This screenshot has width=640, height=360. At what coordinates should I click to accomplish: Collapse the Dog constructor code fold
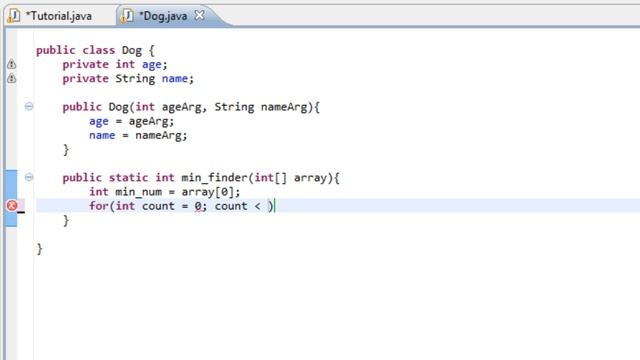(x=29, y=107)
